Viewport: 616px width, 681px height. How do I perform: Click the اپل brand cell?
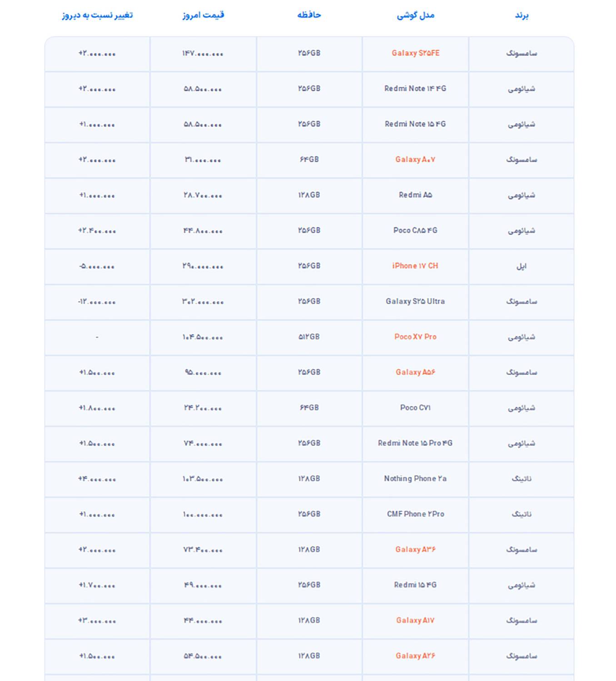click(x=522, y=266)
